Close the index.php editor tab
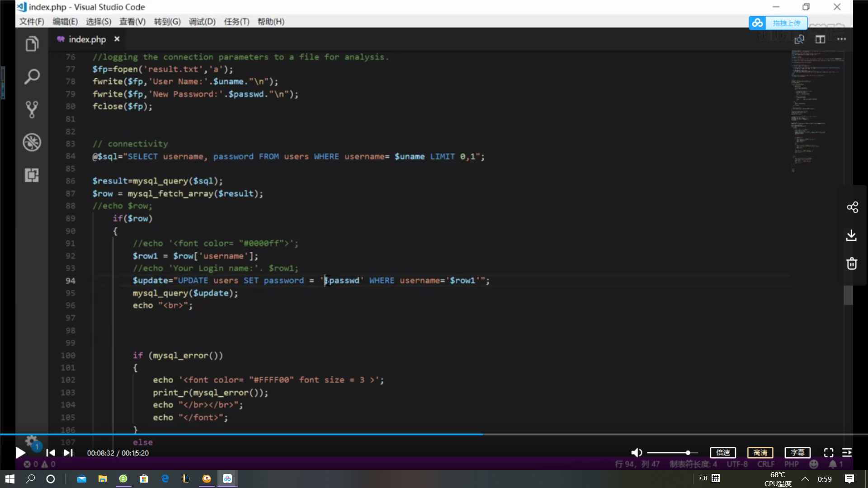 pos(117,39)
